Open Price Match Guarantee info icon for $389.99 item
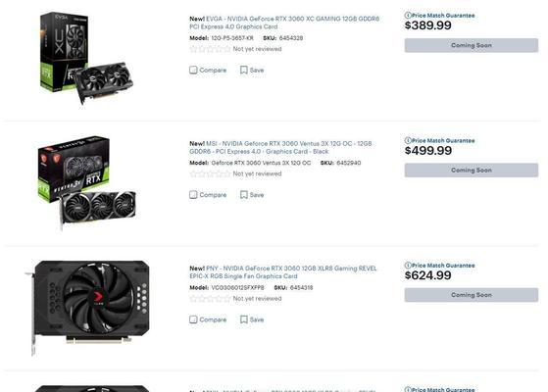Screen dimensions: 548x392 click(408, 16)
